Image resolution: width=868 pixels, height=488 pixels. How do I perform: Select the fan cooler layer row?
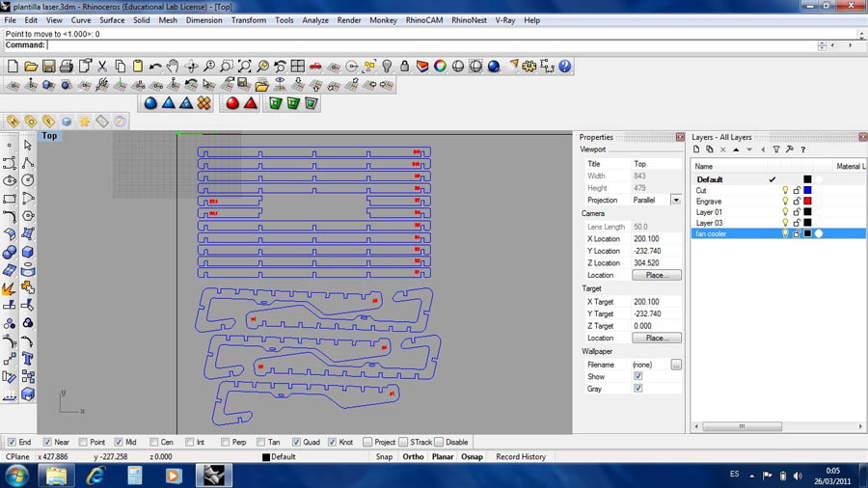(x=778, y=234)
